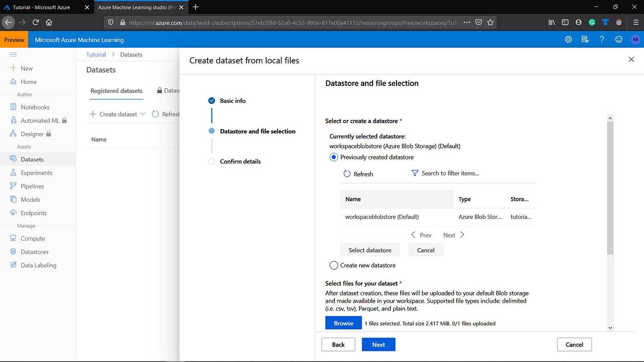
Task: Open the Firefox application menu
Action: [636, 22]
